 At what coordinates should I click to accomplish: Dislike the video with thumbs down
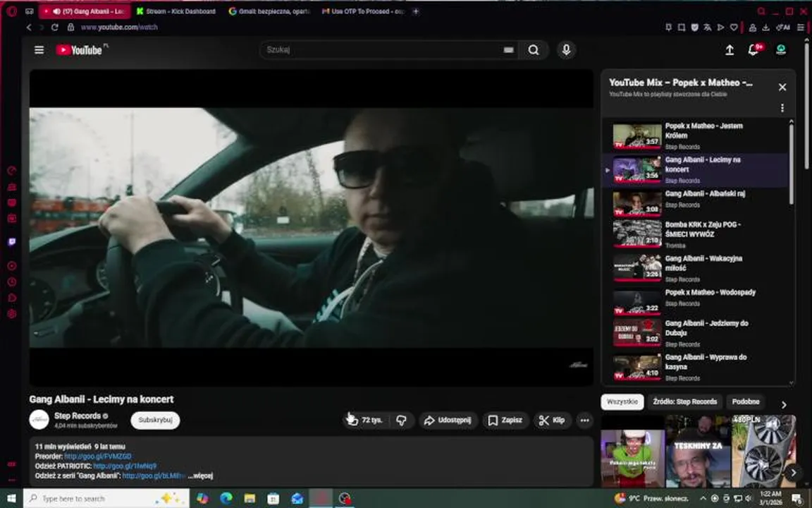(x=402, y=420)
